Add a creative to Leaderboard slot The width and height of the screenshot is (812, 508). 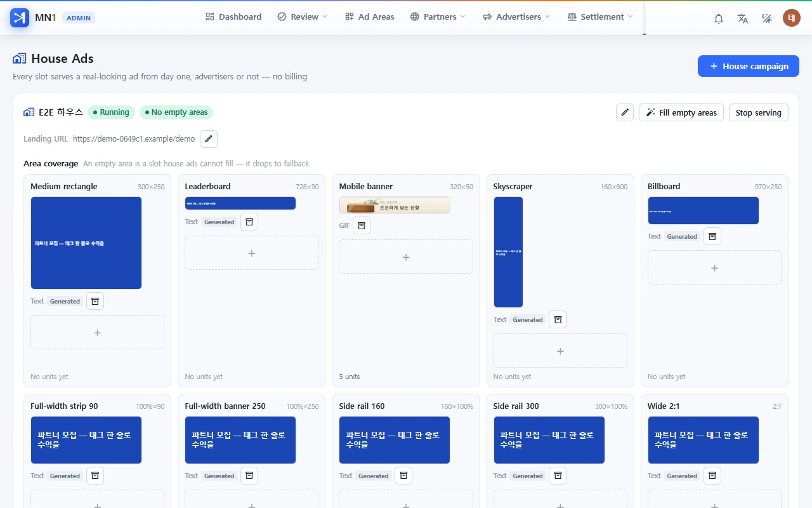(x=251, y=253)
